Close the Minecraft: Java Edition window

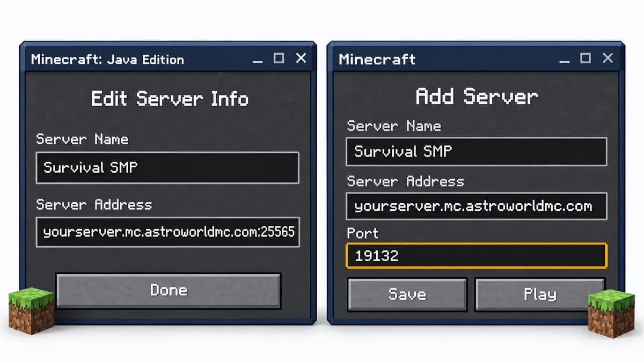tap(301, 58)
